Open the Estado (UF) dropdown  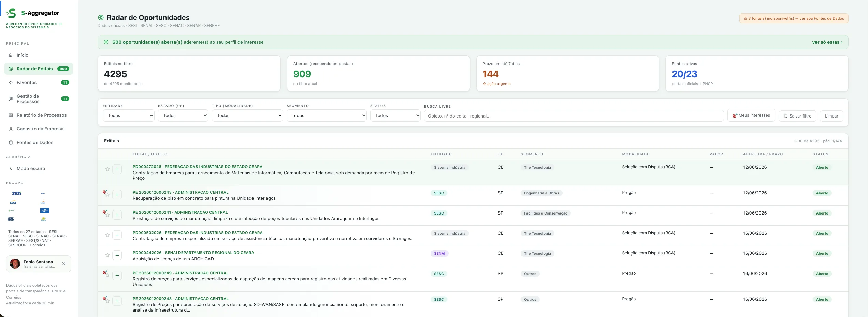[183, 115]
